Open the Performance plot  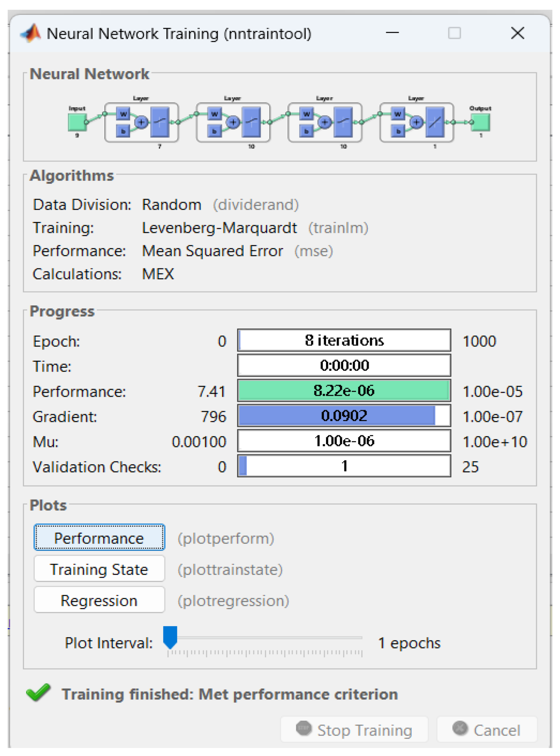click(99, 538)
